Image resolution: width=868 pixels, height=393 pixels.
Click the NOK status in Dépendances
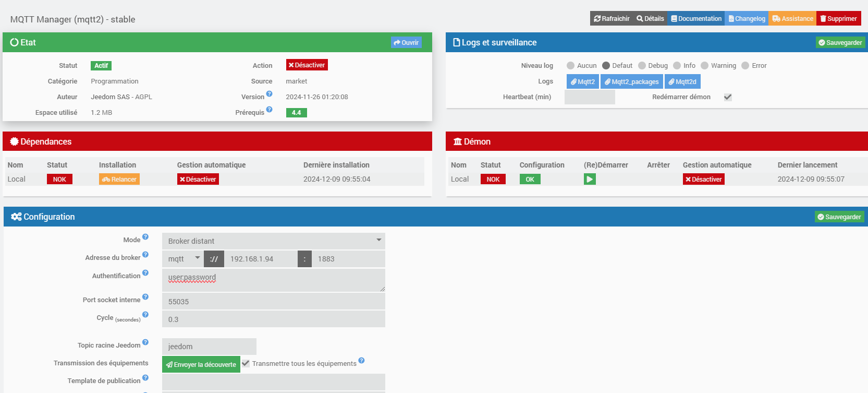point(59,179)
